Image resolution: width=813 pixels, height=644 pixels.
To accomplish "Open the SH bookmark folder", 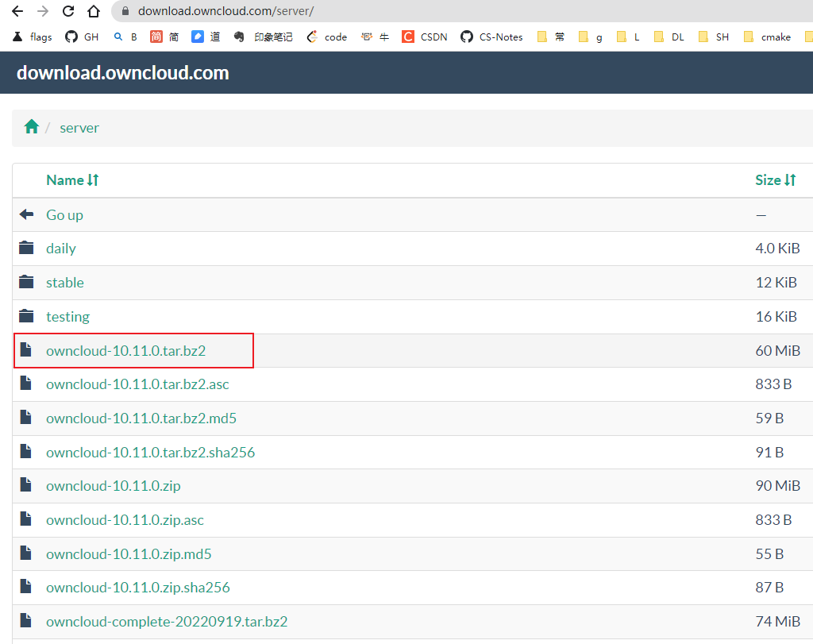I will [x=714, y=37].
